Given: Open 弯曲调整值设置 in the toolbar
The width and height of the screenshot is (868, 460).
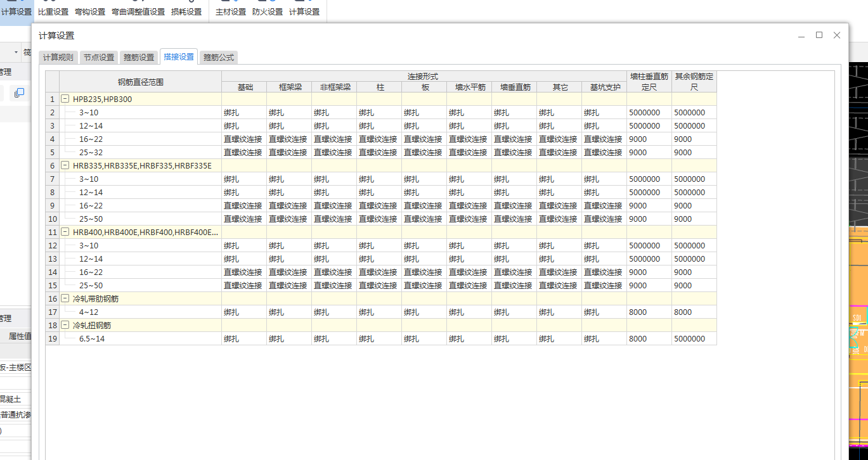Looking at the screenshot, I should (x=138, y=12).
